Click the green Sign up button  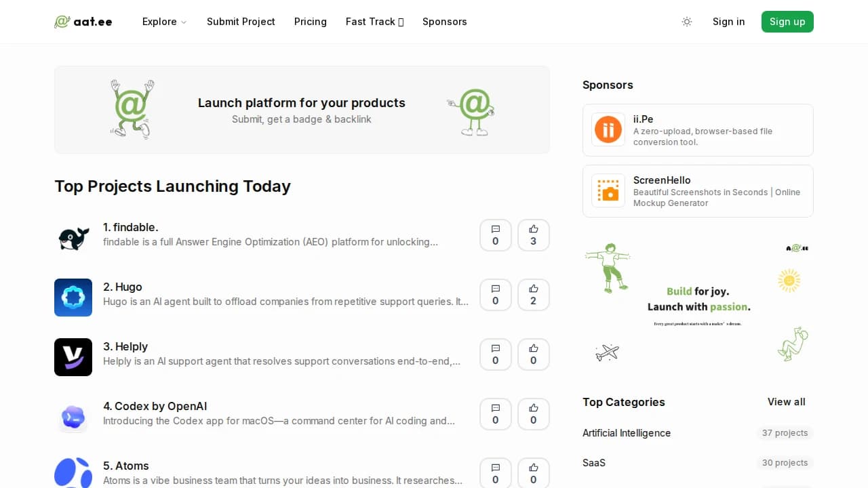click(787, 22)
